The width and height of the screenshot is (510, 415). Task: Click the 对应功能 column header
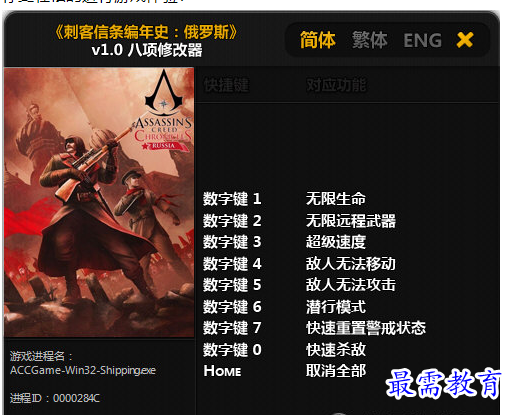coord(336,85)
